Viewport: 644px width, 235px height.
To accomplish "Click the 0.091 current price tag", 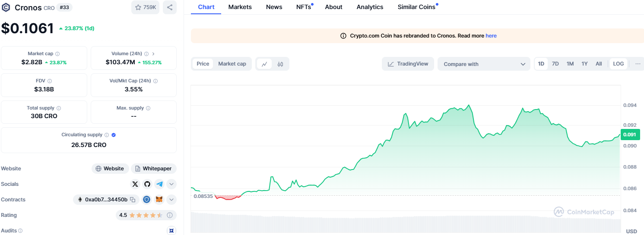I will click(630, 134).
